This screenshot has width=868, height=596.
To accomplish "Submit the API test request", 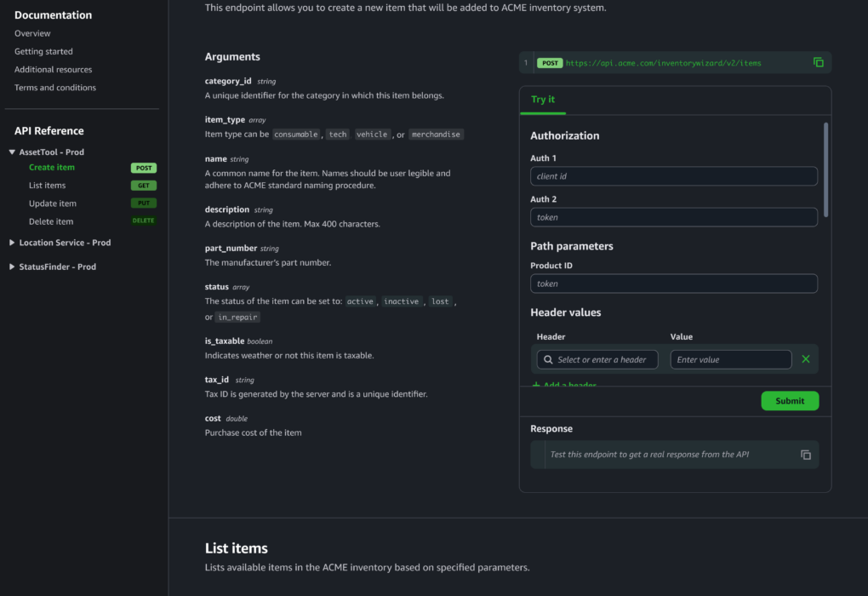I will click(790, 401).
